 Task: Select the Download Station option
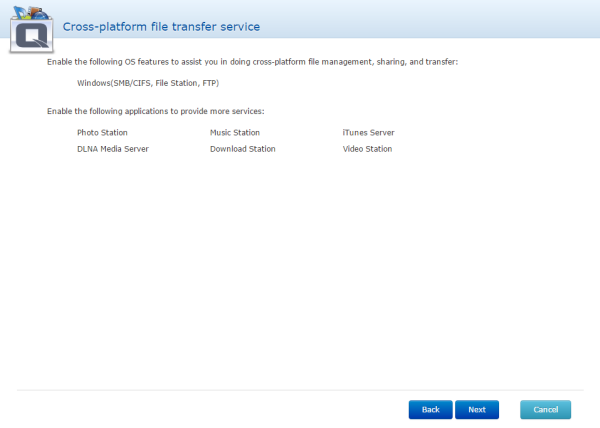click(x=242, y=149)
